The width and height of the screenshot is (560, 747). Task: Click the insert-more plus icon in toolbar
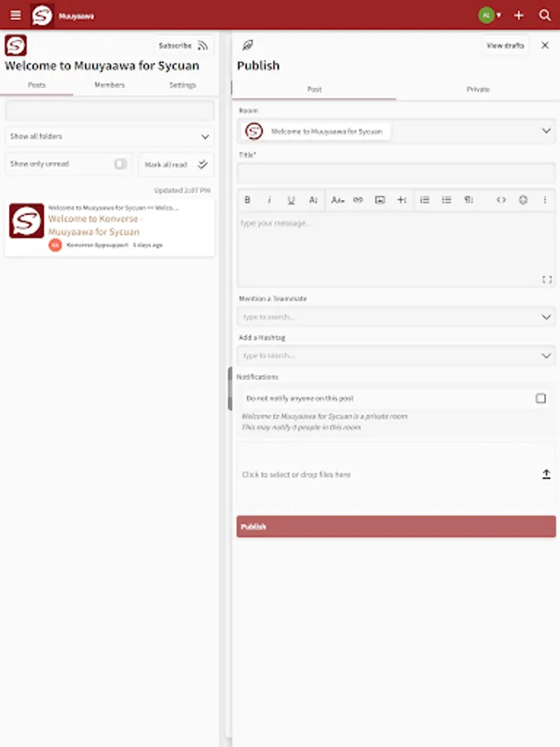[x=402, y=199]
